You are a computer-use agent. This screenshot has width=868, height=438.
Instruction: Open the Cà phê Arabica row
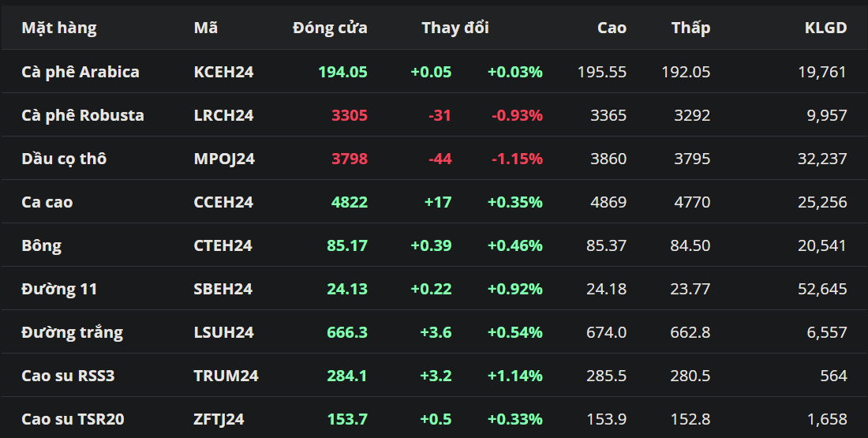coord(80,72)
